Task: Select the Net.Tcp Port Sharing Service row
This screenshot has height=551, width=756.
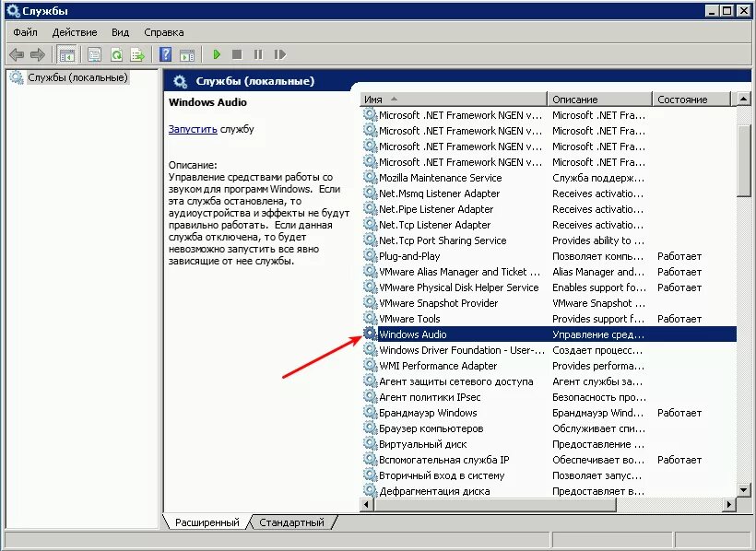Action: [549, 240]
